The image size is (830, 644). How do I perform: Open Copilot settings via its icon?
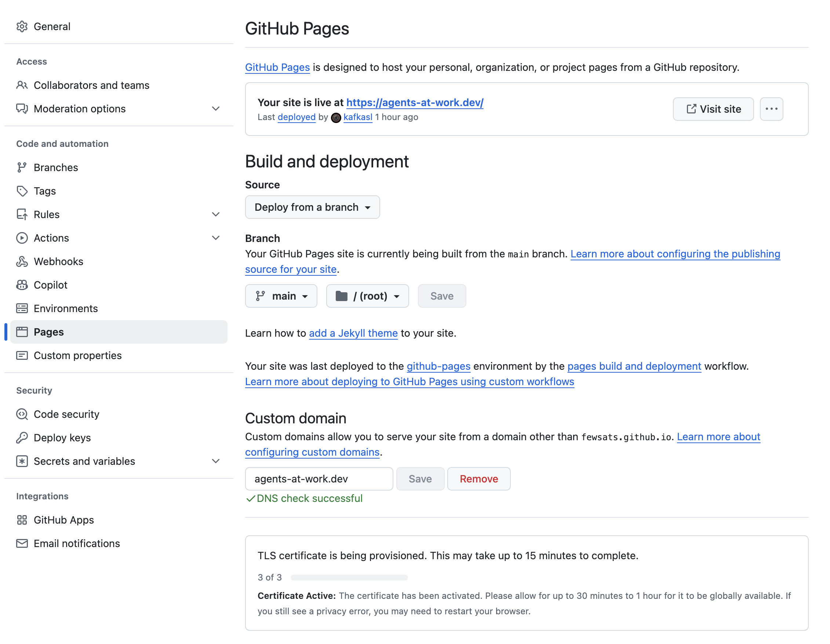pyautogui.click(x=22, y=285)
